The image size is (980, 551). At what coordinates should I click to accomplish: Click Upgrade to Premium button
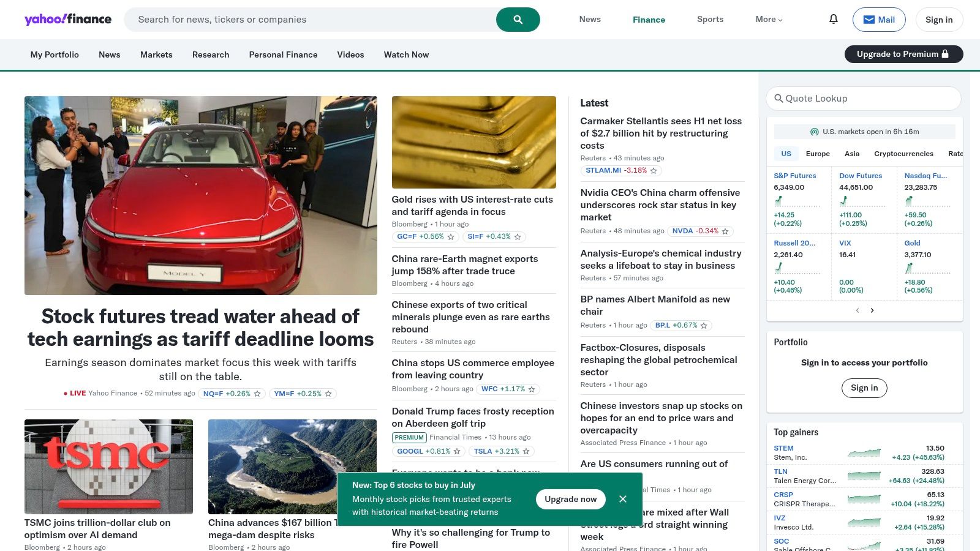[903, 54]
